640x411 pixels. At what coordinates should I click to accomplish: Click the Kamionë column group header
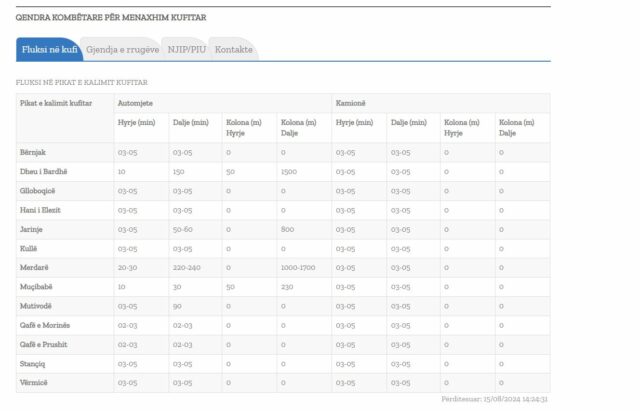point(352,103)
